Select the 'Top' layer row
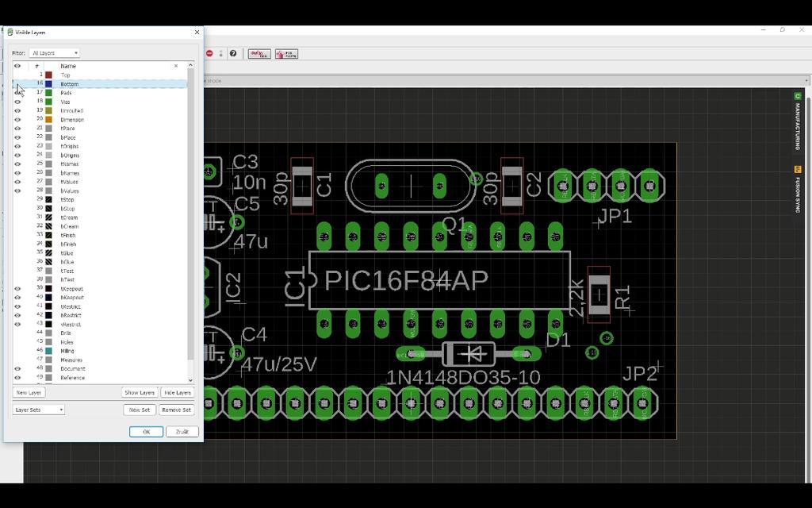Screen dimensions: 812x508 point(100,75)
